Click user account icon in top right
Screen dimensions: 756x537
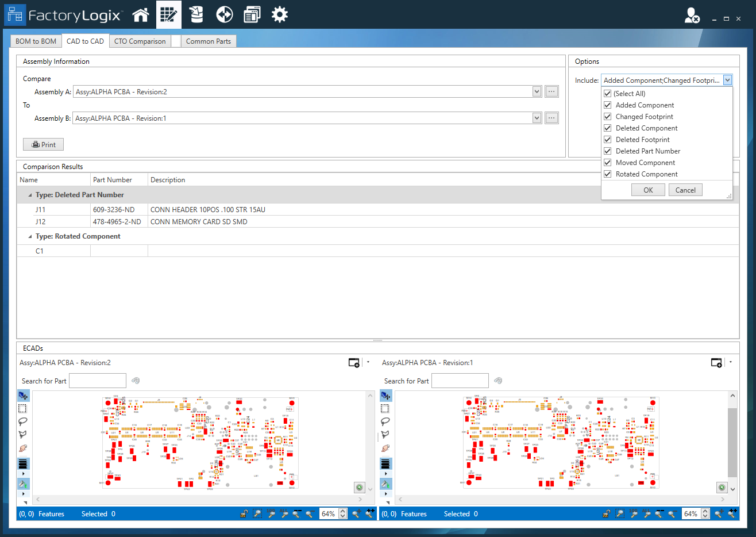pyautogui.click(x=692, y=16)
